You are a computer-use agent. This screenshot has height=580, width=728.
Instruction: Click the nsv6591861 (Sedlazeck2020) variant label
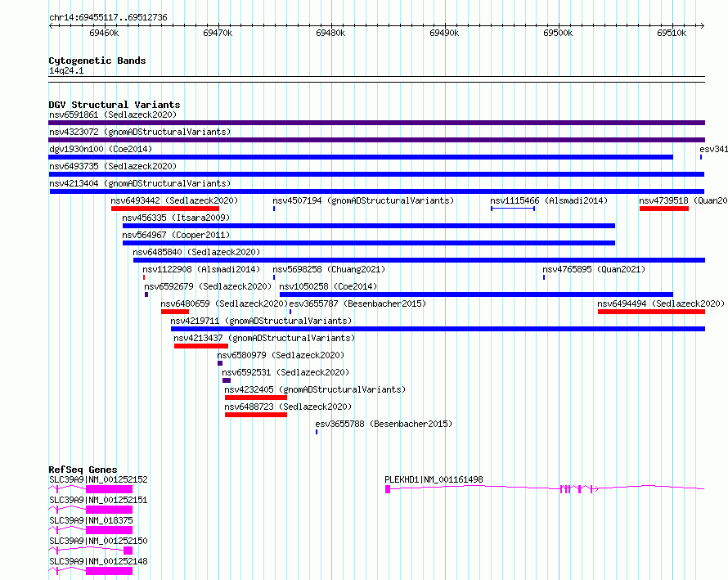click(113, 115)
